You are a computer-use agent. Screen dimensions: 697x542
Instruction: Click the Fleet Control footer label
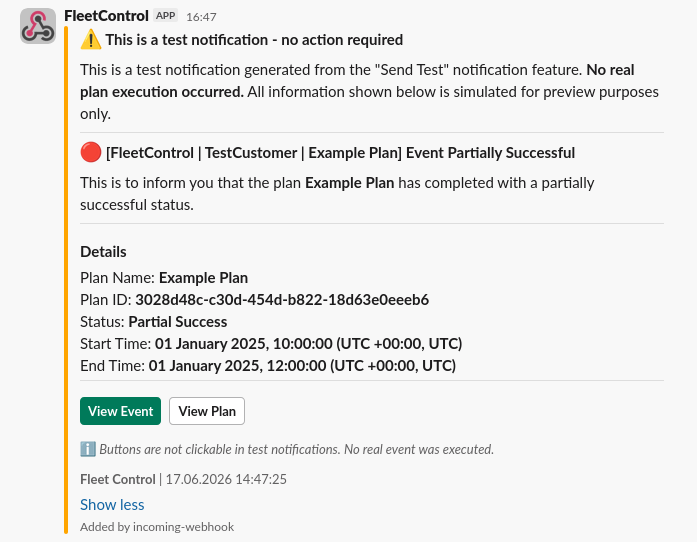pos(118,479)
